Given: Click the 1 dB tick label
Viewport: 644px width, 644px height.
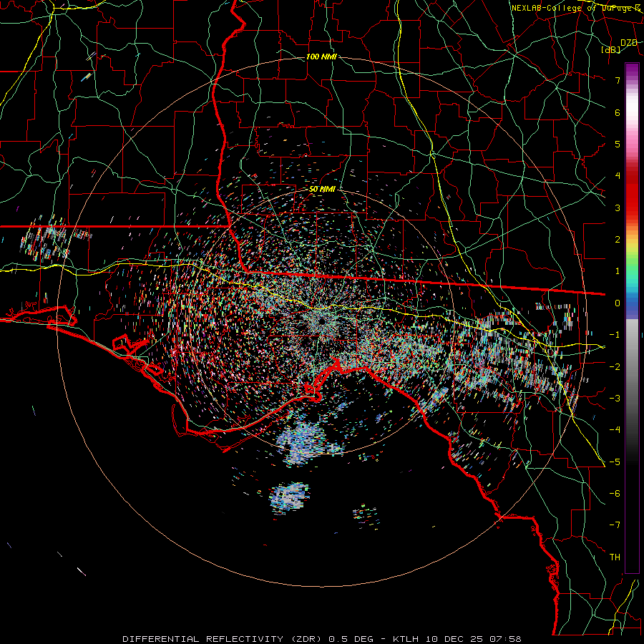Looking at the screenshot, I should tap(618, 271).
